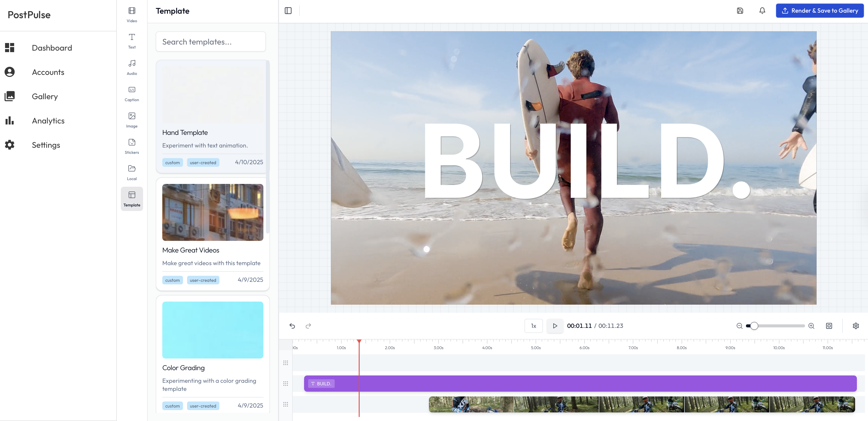
Task: Click the Make Great Videos title
Action: pyautogui.click(x=191, y=250)
